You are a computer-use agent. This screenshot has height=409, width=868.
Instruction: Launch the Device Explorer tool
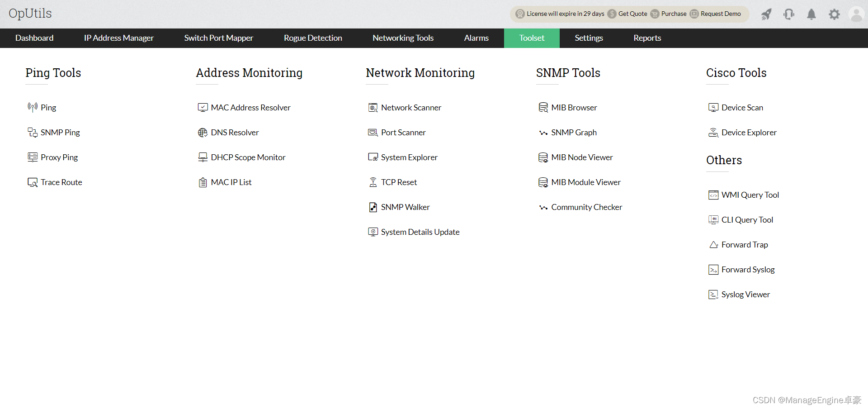[x=749, y=132]
